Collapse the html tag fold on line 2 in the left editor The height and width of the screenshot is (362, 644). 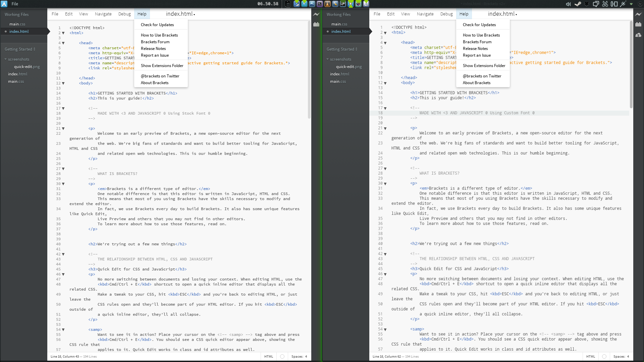click(x=63, y=33)
